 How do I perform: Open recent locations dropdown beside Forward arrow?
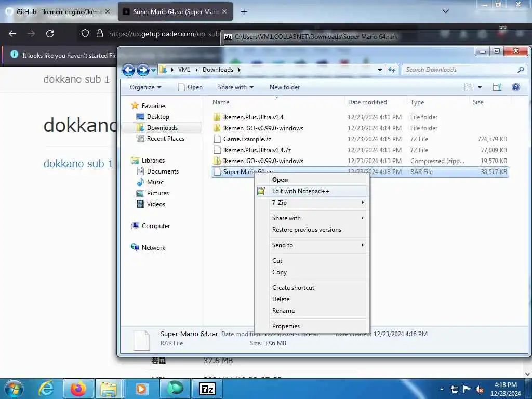[153, 70]
